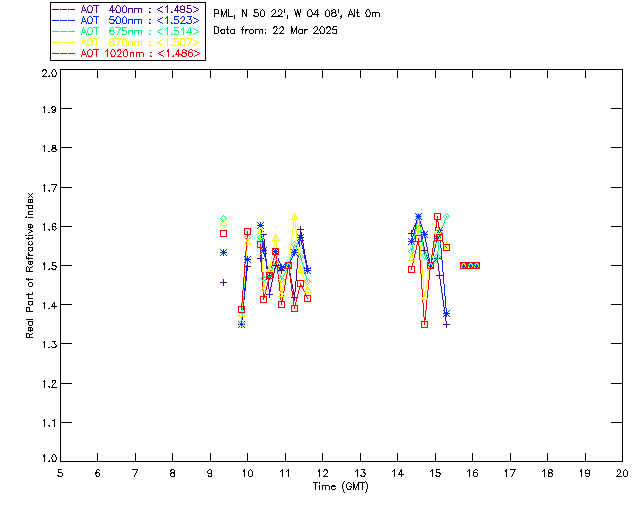Click the x-axis hour label 8
Image resolution: width=640 pixels, height=512 pixels.
[x=173, y=473]
